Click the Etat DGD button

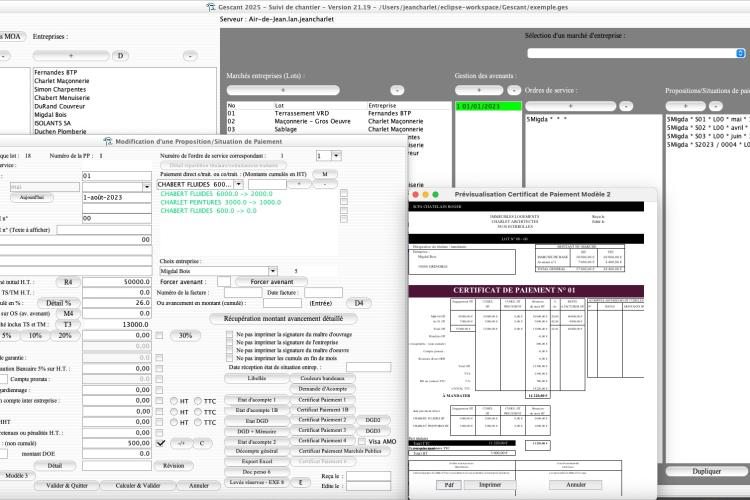256,421
